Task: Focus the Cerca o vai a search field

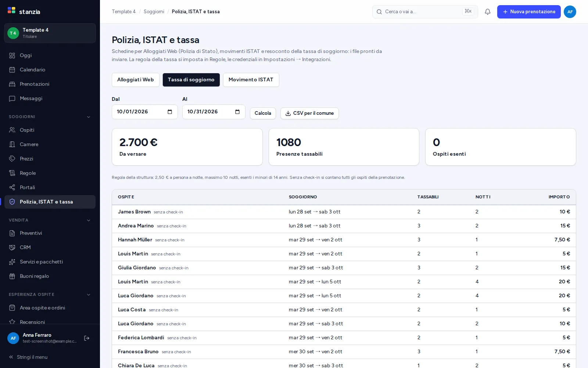Action: pyautogui.click(x=425, y=12)
